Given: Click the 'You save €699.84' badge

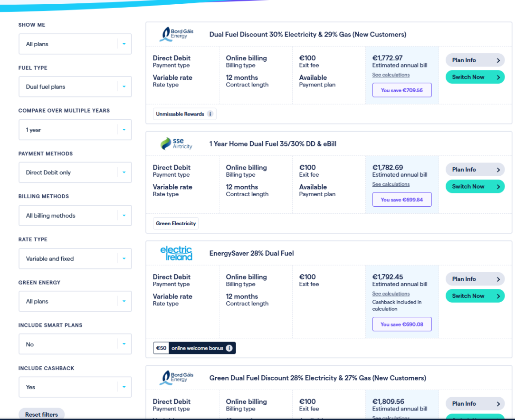Looking at the screenshot, I should tap(401, 200).
